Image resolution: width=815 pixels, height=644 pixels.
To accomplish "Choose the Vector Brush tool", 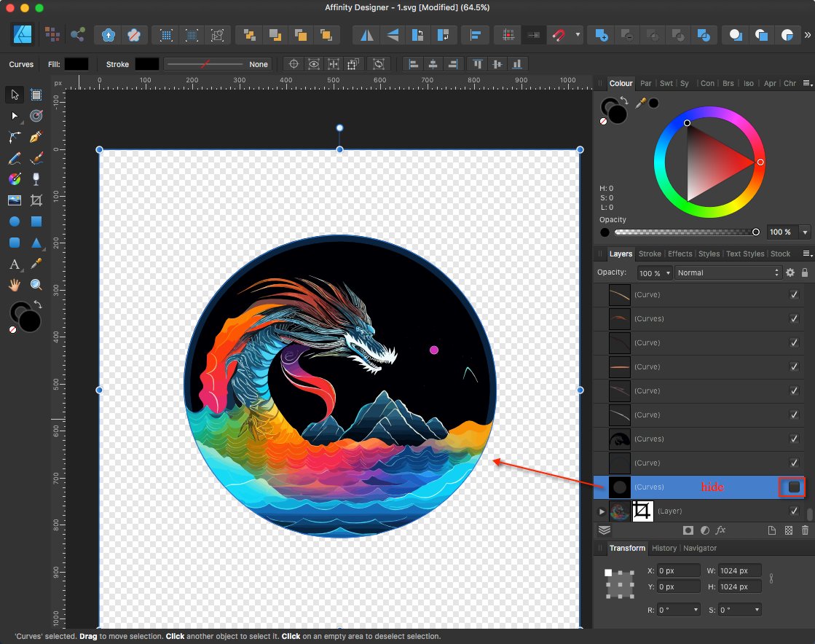I will coord(35,158).
